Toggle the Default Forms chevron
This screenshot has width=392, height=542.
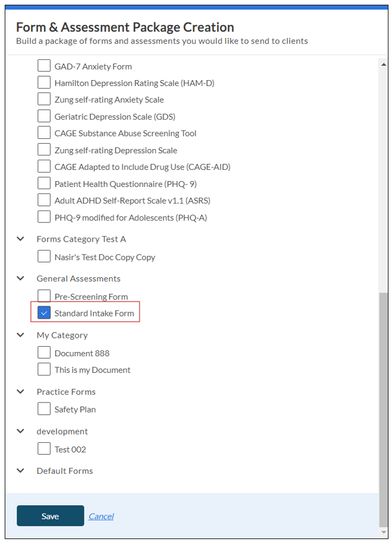point(21,471)
